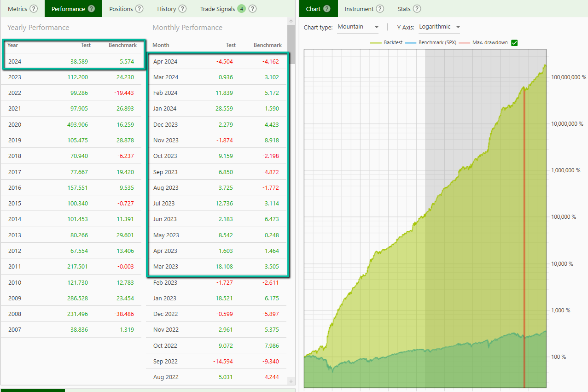
Task: Select the 2007 yearly row
Action: [x=71, y=329]
